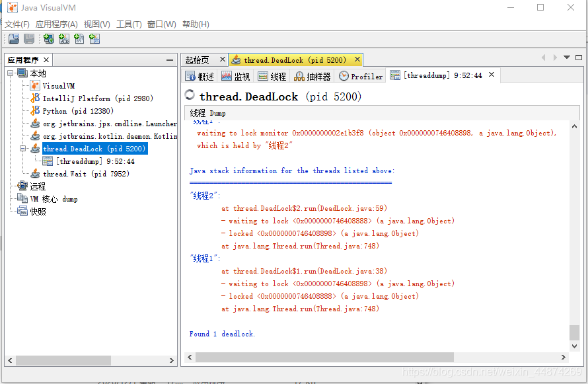
Task: Switch to the 监视 tab
Action: click(235, 77)
